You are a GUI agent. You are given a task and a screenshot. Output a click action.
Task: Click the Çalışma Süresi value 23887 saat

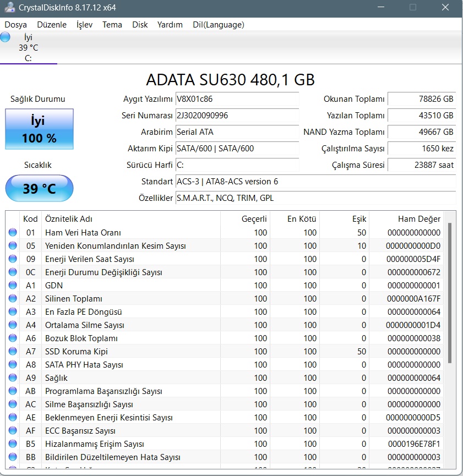tap(422, 165)
